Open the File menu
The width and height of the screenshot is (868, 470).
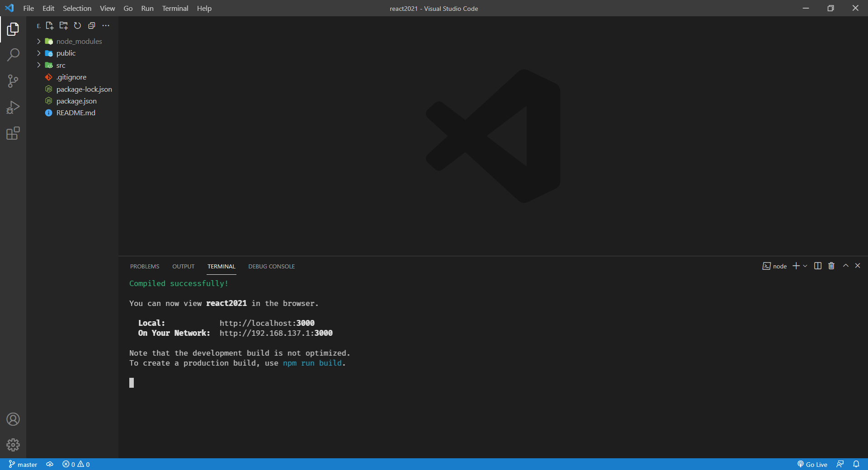[28, 8]
